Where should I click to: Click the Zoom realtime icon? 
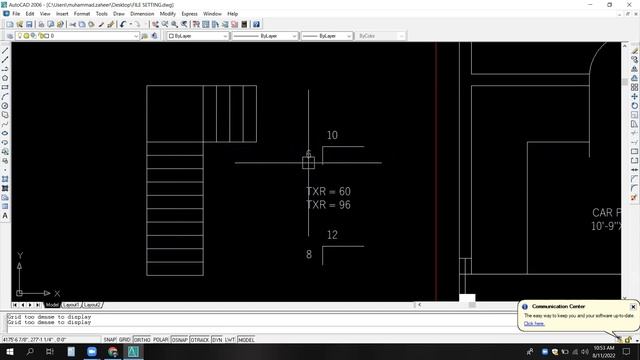pyautogui.click(x=165, y=24)
